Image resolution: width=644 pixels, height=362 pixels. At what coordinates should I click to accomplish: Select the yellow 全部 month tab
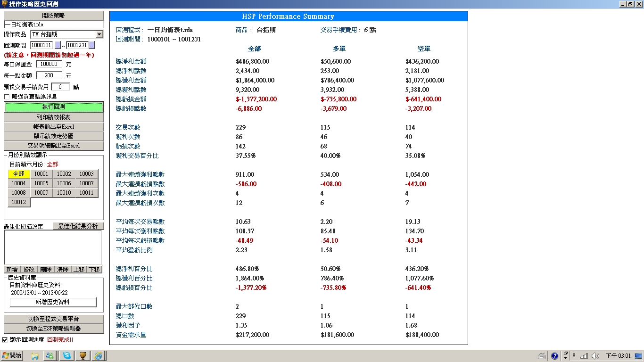click(19, 174)
